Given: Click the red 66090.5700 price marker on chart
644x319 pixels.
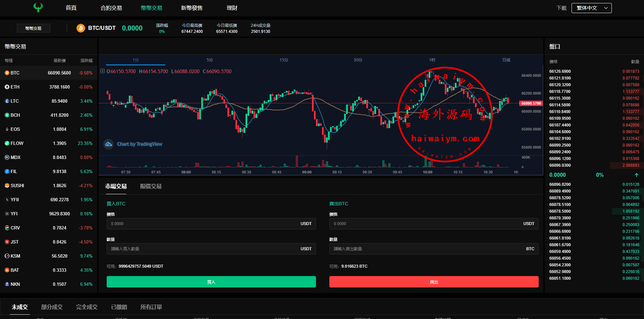Looking at the screenshot, I should pyautogui.click(x=531, y=103).
